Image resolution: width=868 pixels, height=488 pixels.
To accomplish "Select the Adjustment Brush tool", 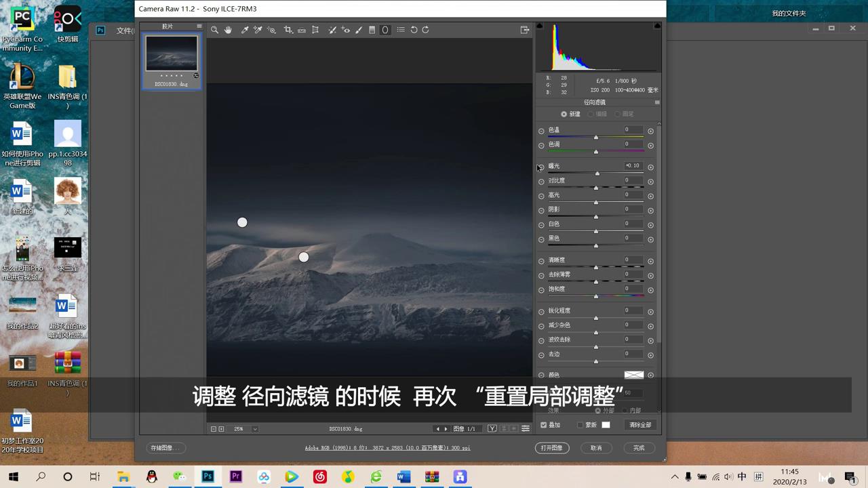I will coord(358,30).
